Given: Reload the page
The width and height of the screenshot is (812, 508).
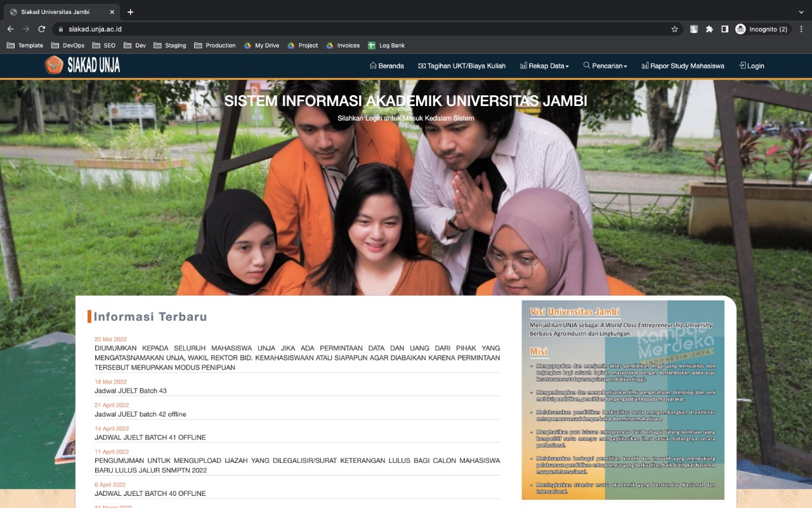Looking at the screenshot, I should 42,29.
